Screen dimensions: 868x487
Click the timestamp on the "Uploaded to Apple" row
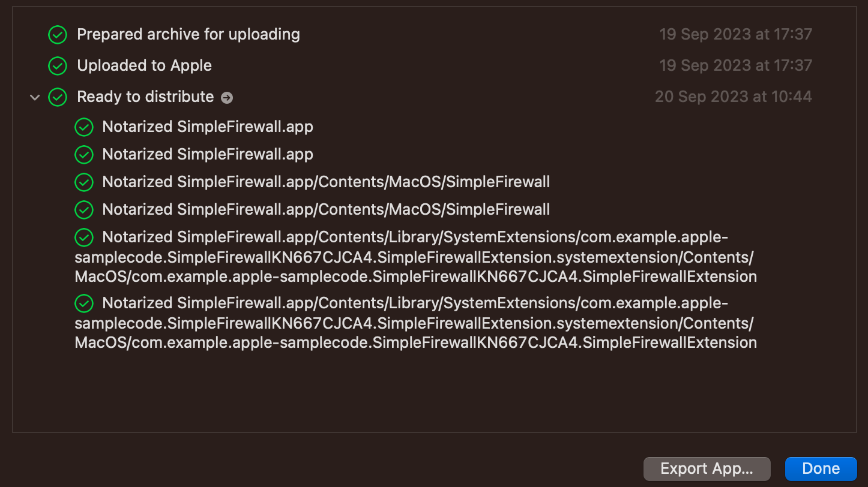(735, 65)
